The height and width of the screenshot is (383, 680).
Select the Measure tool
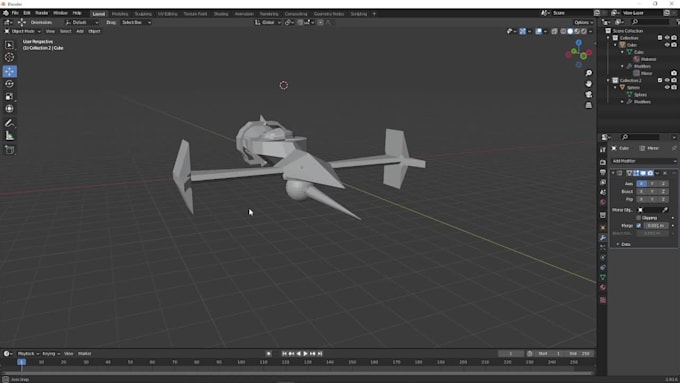pyautogui.click(x=9, y=136)
